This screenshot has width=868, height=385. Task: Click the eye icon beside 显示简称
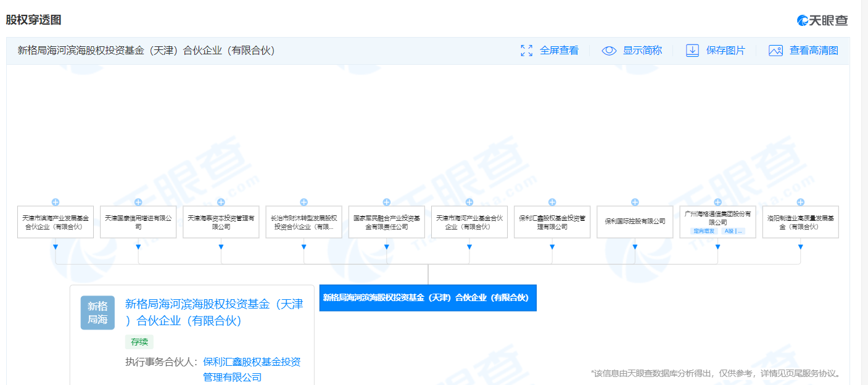(x=609, y=51)
